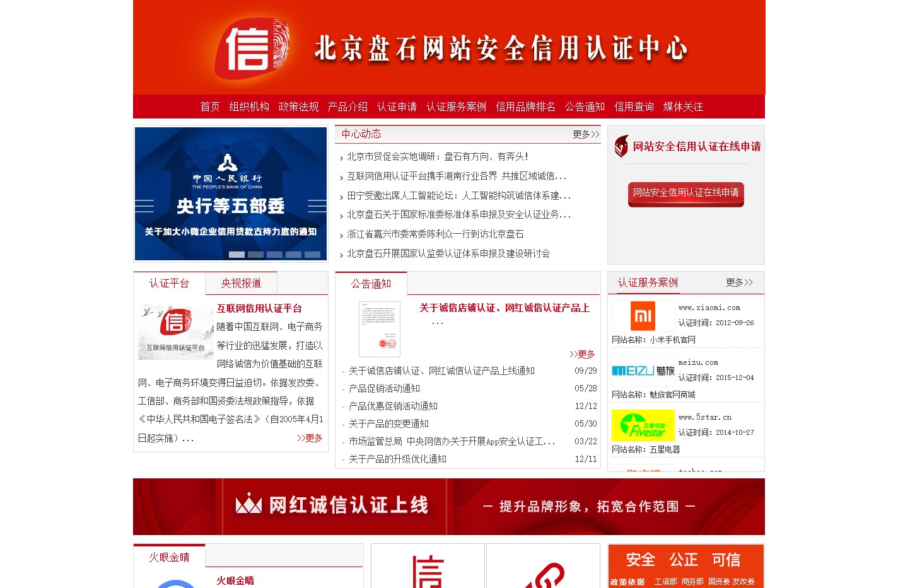Open notice 关于产品的升级优化通知
The height and width of the screenshot is (588, 898).
pyautogui.click(x=397, y=459)
